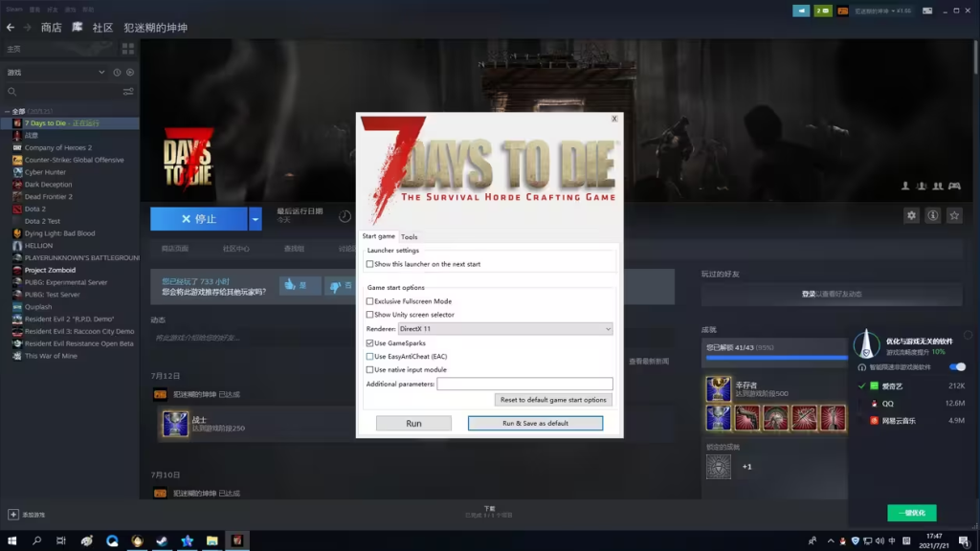Show hidden system tray icons chevron

click(x=831, y=541)
